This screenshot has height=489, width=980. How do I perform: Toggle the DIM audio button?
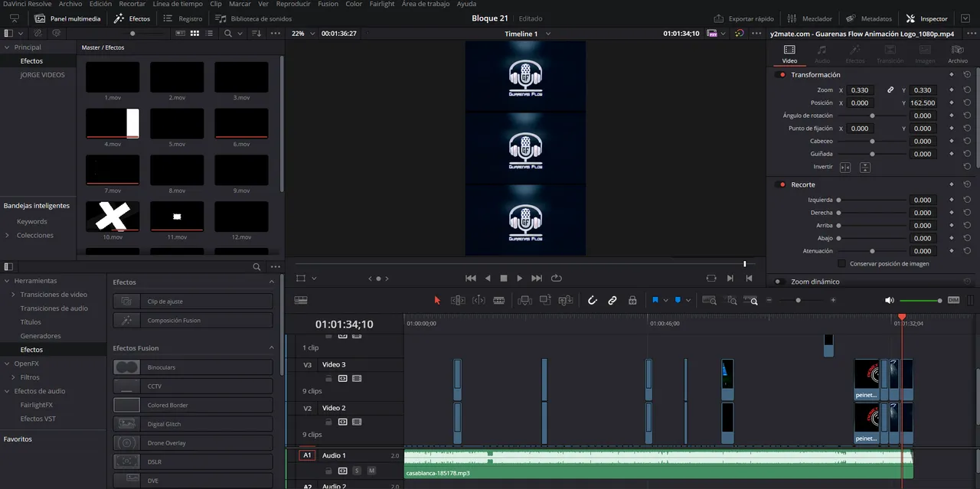coord(953,301)
